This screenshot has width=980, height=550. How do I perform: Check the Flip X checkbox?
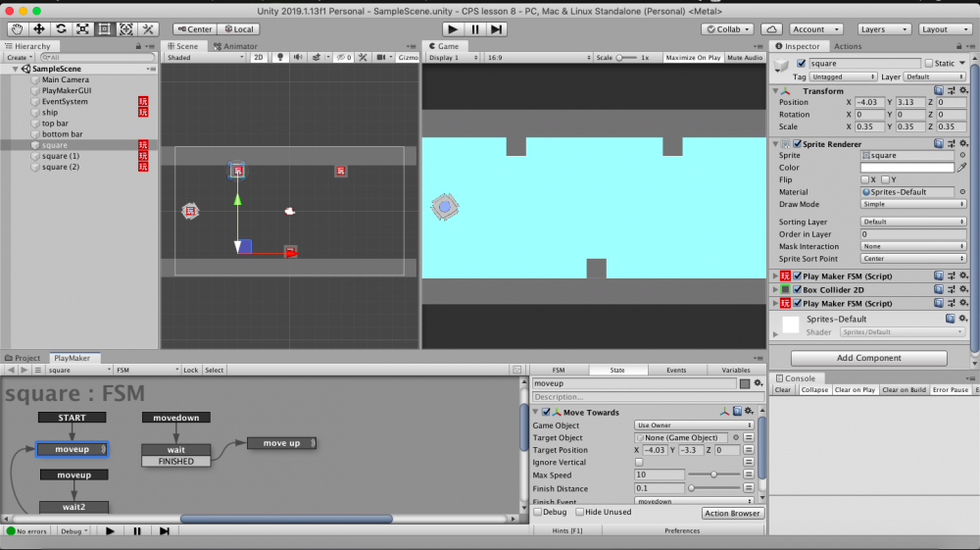[x=865, y=179]
